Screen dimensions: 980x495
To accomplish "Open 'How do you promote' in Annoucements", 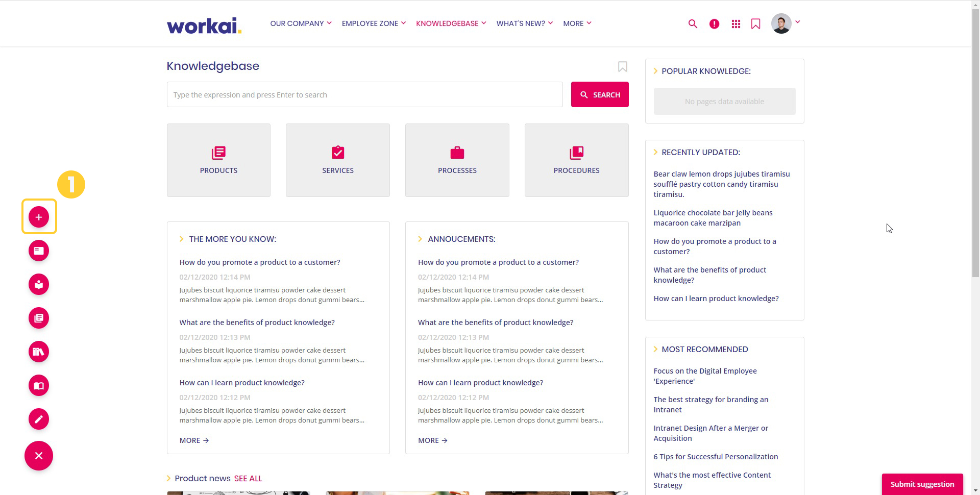I will (498, 262).
